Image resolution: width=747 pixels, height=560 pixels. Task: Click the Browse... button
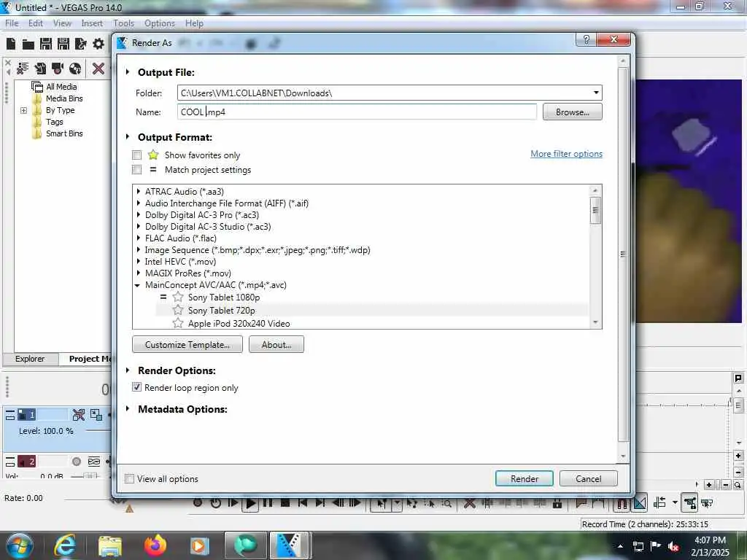point(572,112)
